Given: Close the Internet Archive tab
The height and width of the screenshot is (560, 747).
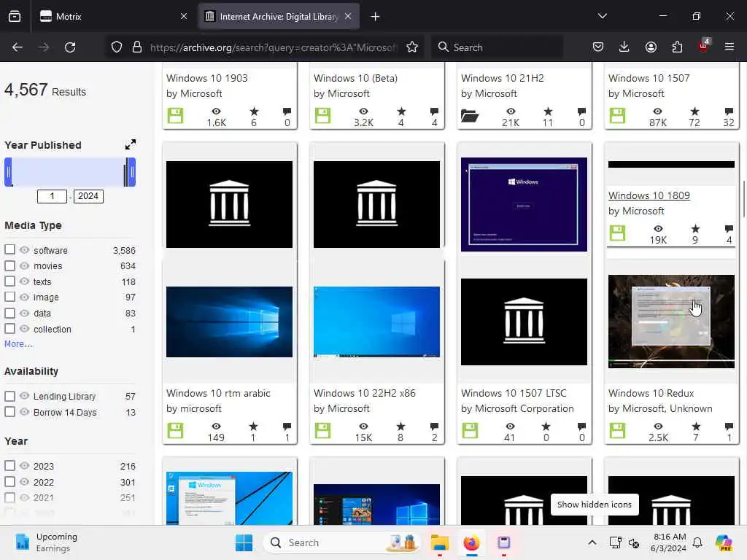Looking at the screenshot, I should [348, 17].
